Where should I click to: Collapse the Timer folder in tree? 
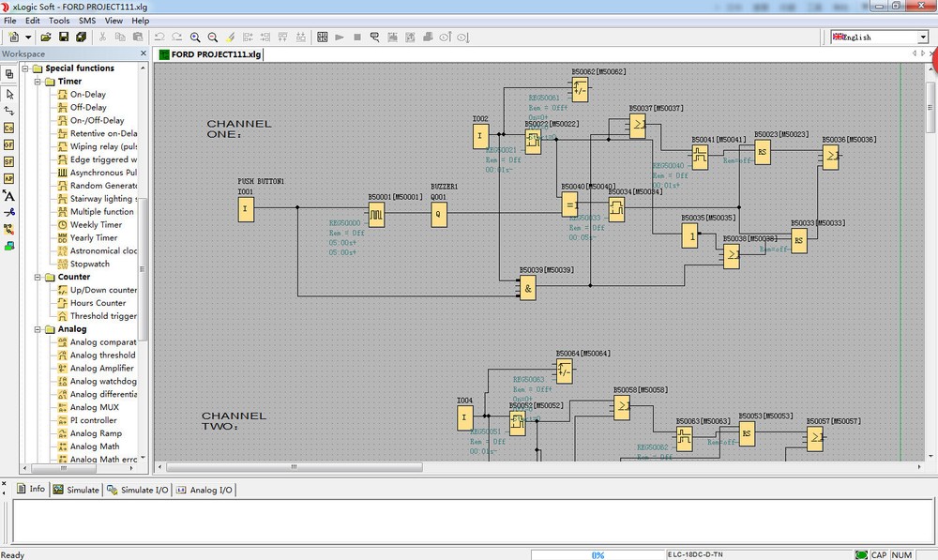pyautogui.click(x=38, y=82)
